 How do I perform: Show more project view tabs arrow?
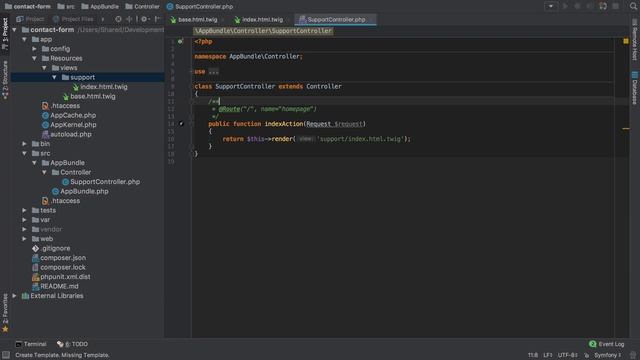(x=102, y=19)
